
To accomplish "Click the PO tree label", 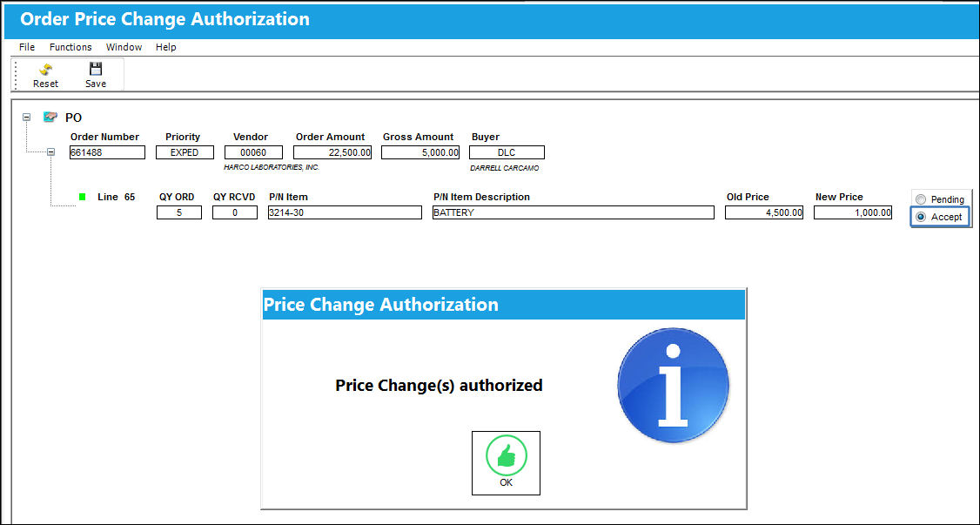I will [74, 118].
